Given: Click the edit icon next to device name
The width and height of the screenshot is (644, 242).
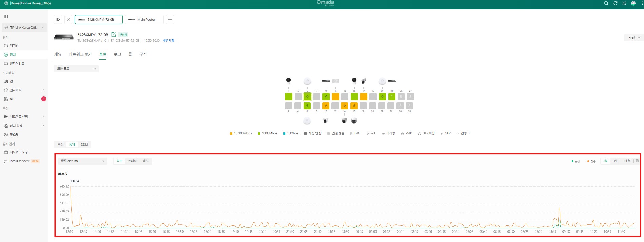Looking at the screenshot, I should (x=114, y=35).
